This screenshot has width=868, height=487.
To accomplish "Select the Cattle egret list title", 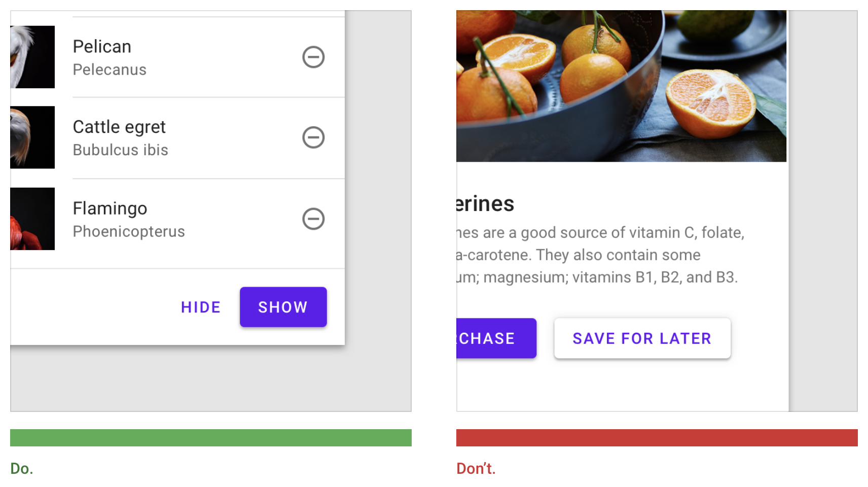I will pos(119,127).
